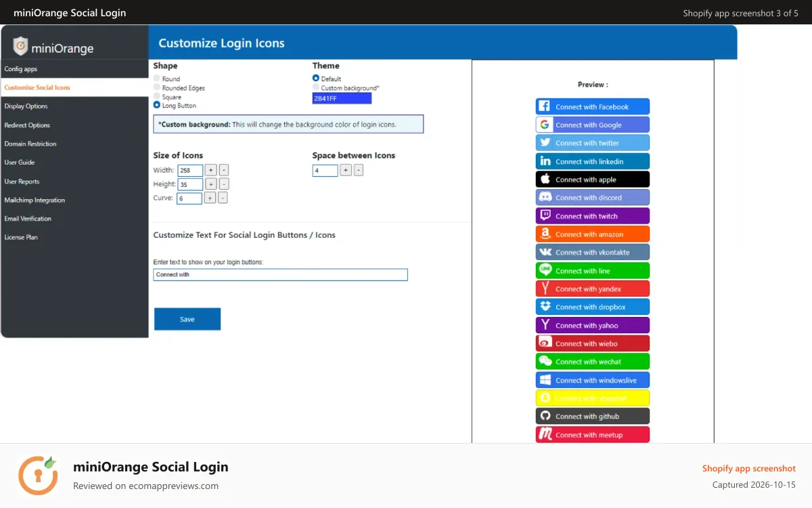Click the Discord icon in the preview
This screenshot has width=812, height=508.
pyautogui.click(x=545, y=198)
